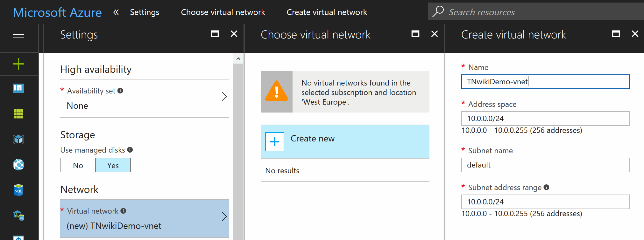The width and height of the screenshot is (644, 240).
Task: Click Create new virtual network button
Action: [345, 142]
